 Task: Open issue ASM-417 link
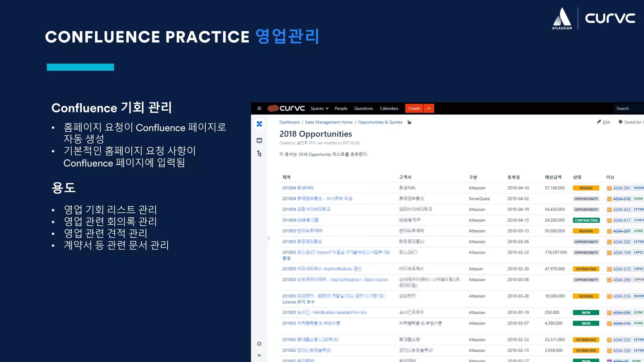coord(622,220)
